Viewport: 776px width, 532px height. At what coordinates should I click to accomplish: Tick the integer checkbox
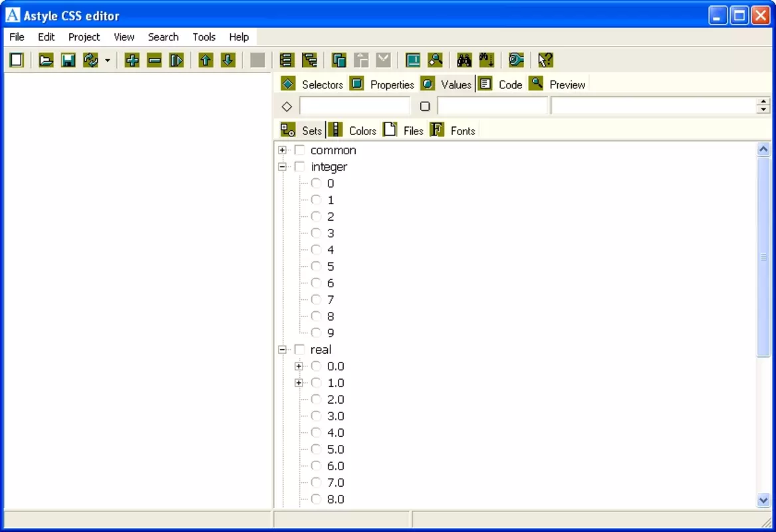coord(299,167)
